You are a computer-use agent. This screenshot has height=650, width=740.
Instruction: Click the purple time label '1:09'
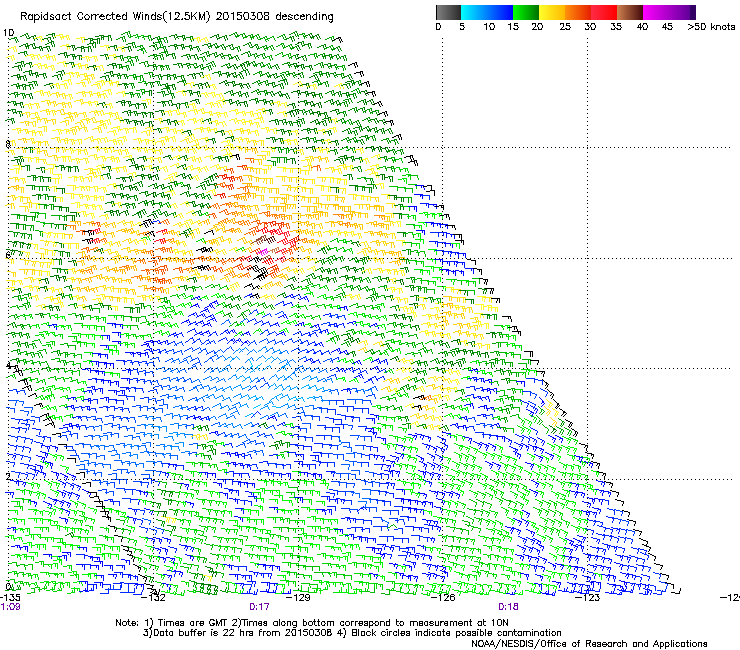pyautogui.click(x=10, y=607)
